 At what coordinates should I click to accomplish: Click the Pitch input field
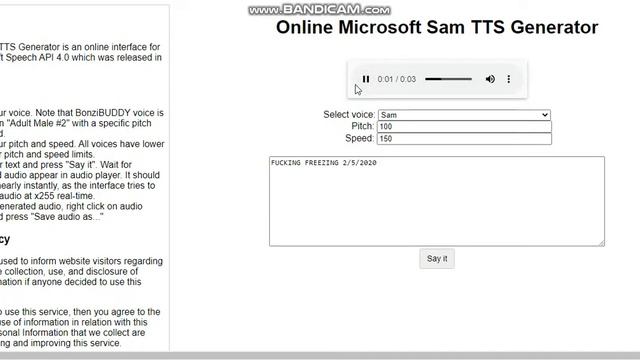[x=464, y=127]
